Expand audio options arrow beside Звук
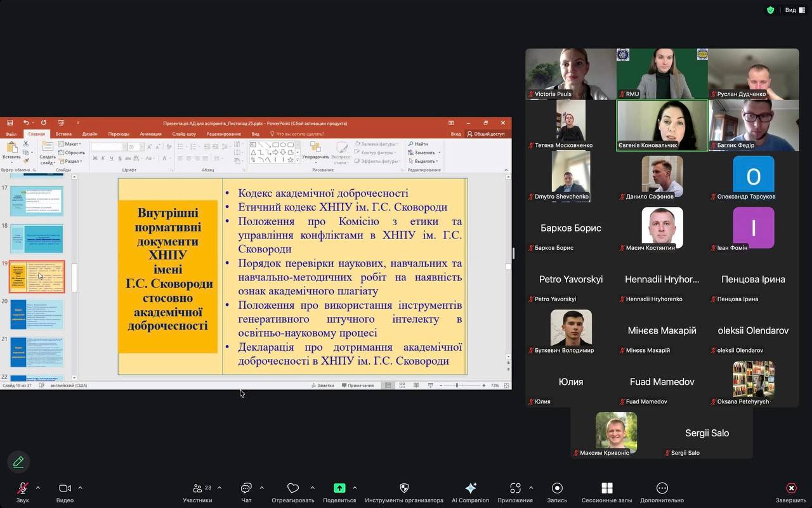Screen dimensions: 812x508 (x=38, y=488)
